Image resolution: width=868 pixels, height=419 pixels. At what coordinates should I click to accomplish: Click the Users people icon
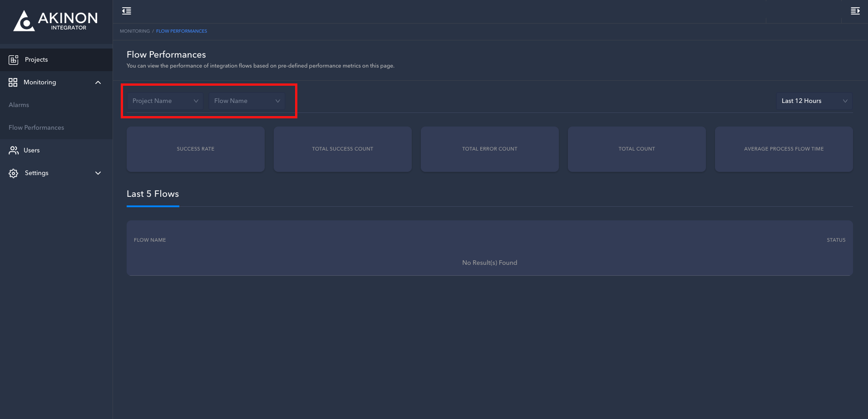pyautogui.click(x=14, y=151)
